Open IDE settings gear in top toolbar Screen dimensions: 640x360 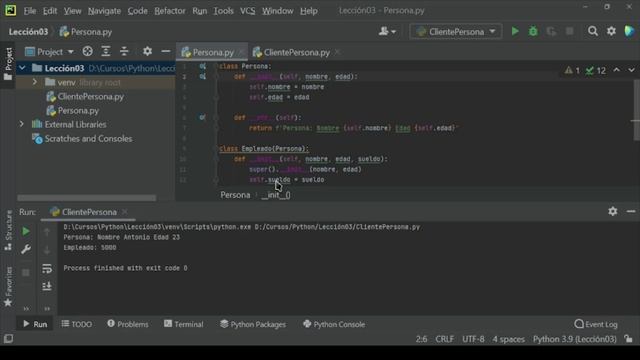coord(611,31)
